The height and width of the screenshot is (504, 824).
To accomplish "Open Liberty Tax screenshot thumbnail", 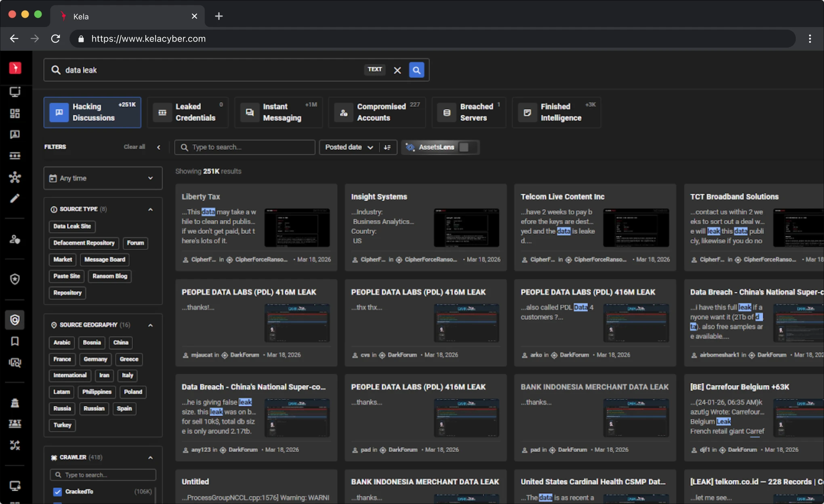I will coord(297,228).
